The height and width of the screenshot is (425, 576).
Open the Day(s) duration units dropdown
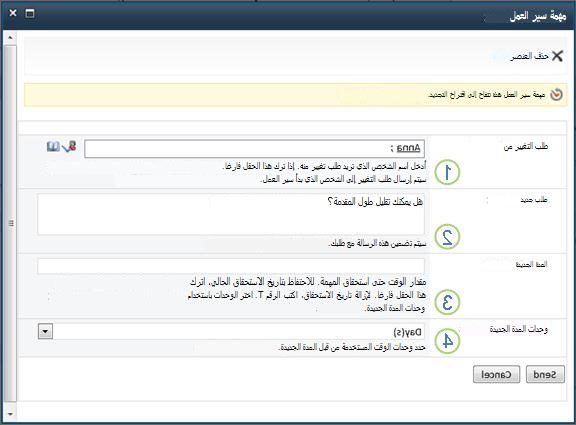tap(45, 332)
